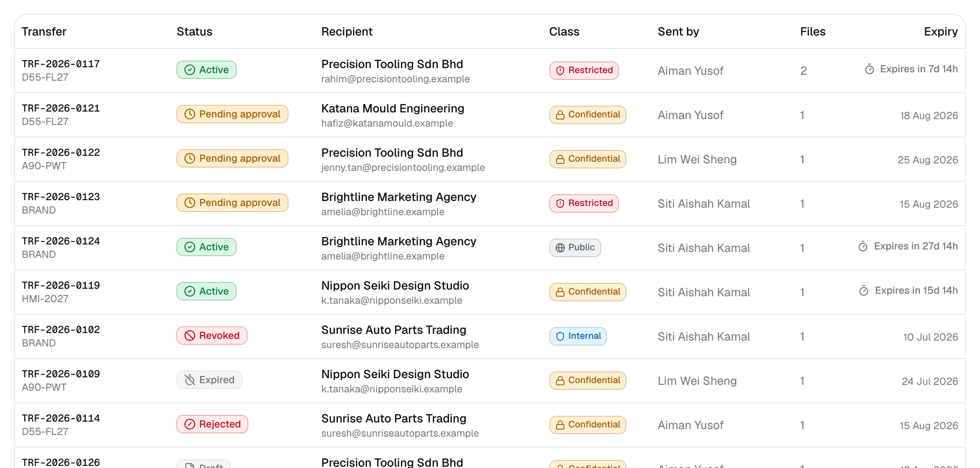Click the shield icon in the Internal badge
Screen dimensions: 980x468
click(560, 336)
